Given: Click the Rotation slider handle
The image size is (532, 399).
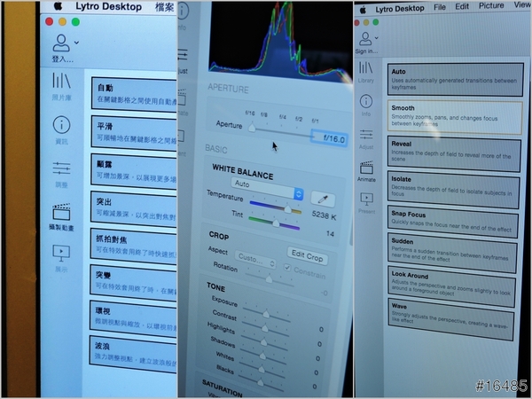Looking at the screenshot, I should pyautogui.click(x=269, y=278).
